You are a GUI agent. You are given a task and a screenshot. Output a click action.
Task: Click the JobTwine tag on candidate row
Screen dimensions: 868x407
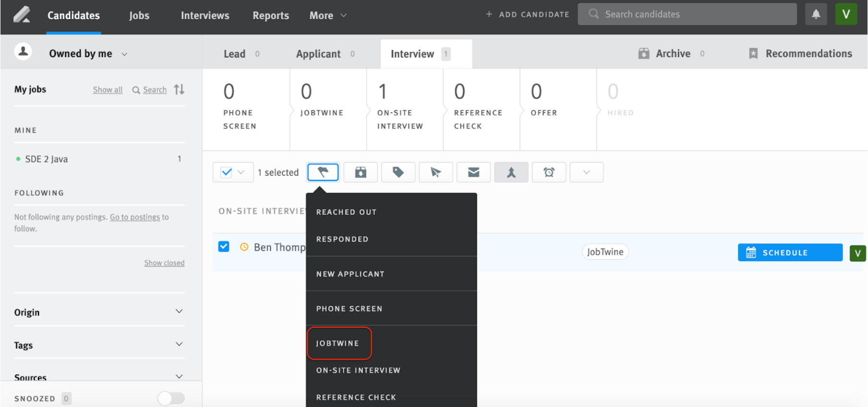pos(605,252)
